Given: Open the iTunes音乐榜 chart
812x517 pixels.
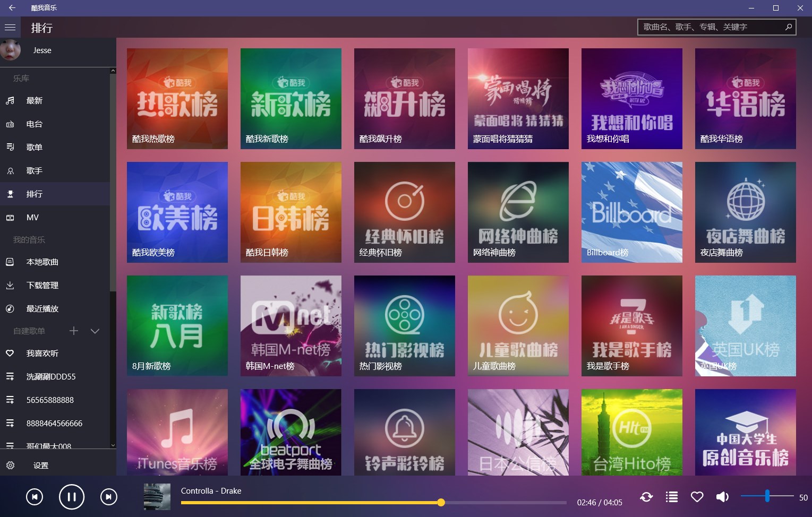Looking at the screenshot, I should click(x=177, y=432).
